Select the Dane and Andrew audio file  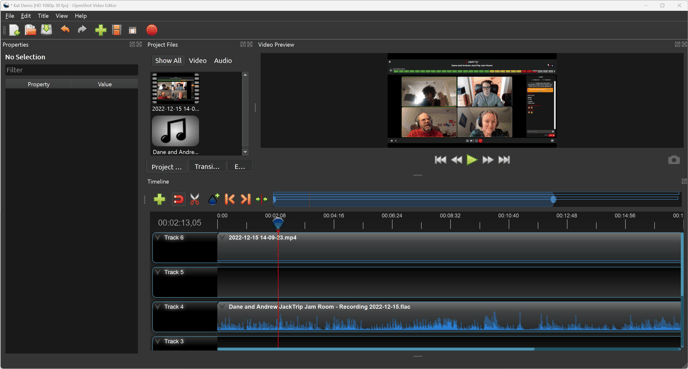[x=176, y=131]
